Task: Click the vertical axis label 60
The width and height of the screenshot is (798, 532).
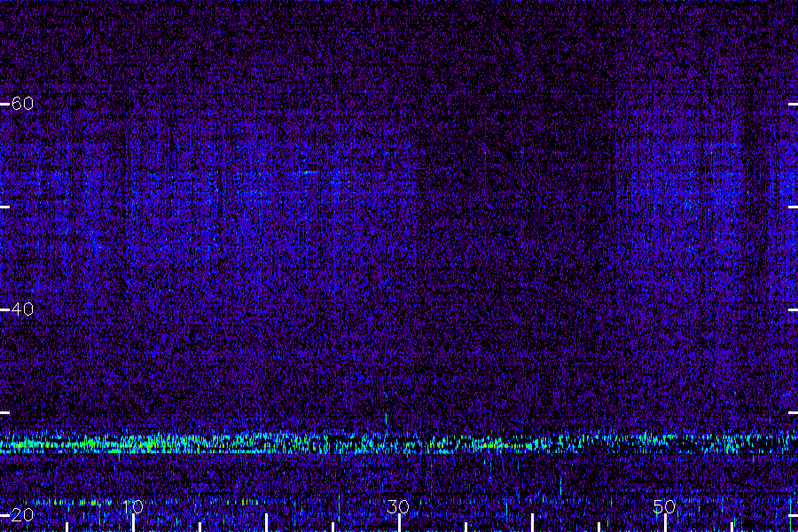Action: click(x=22, y=104)
